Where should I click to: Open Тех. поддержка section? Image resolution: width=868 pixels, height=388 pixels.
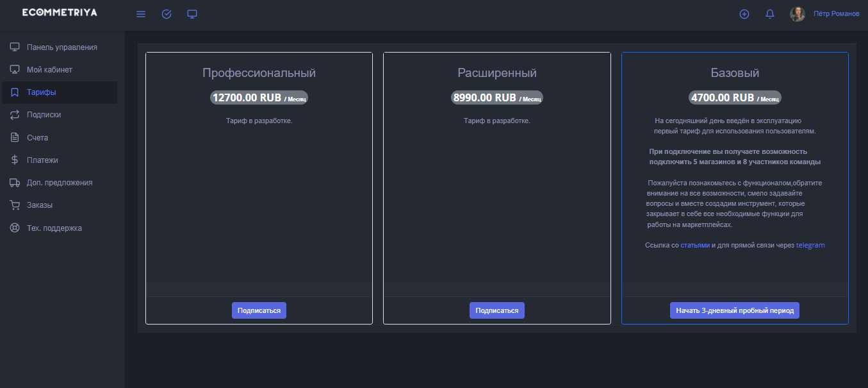[54, 228]
